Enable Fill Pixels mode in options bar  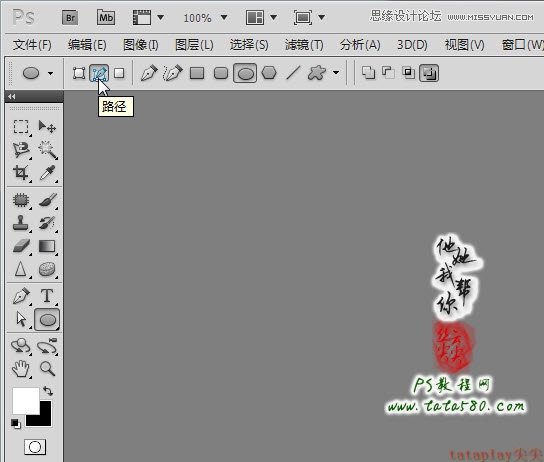[x=119, y=73]
